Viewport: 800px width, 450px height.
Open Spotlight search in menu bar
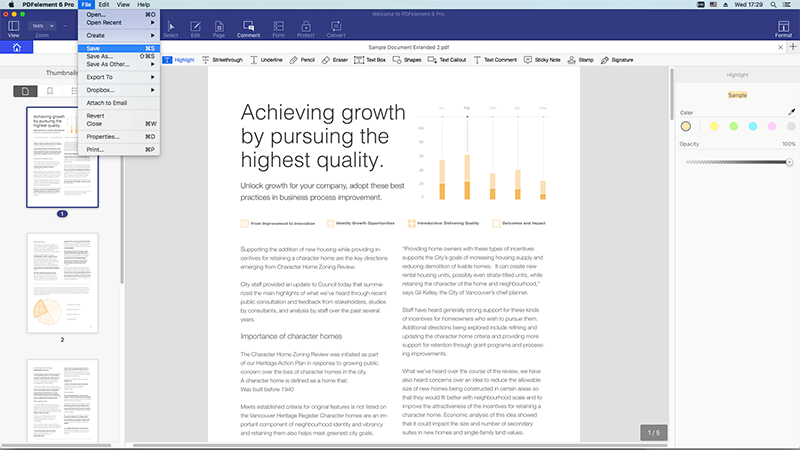pos(773,5)
